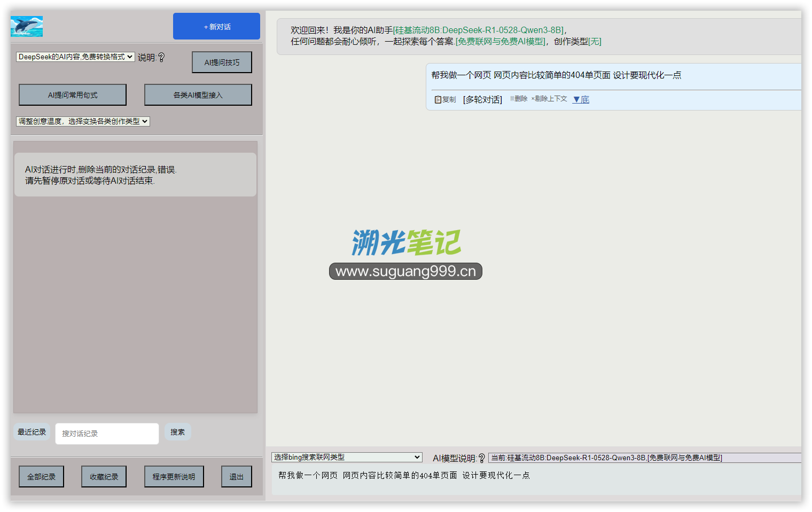Open 收藏纪录

104,477
